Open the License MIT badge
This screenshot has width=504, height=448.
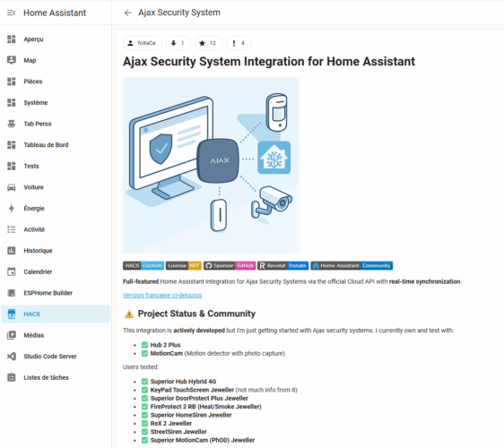point(184,265)
